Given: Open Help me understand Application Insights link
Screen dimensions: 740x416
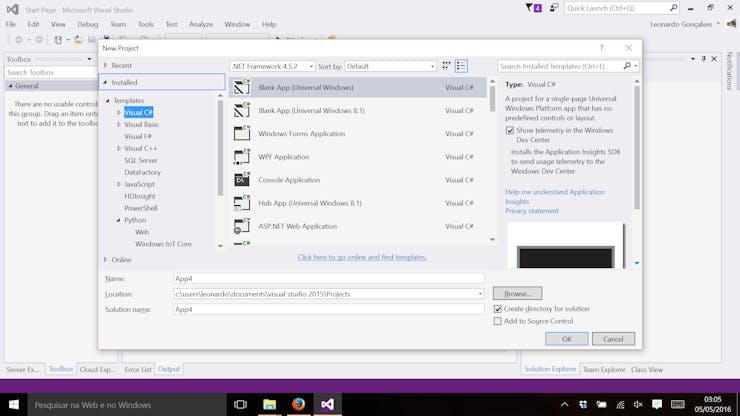Looking at the screenshot, I should tap(555, 196).
